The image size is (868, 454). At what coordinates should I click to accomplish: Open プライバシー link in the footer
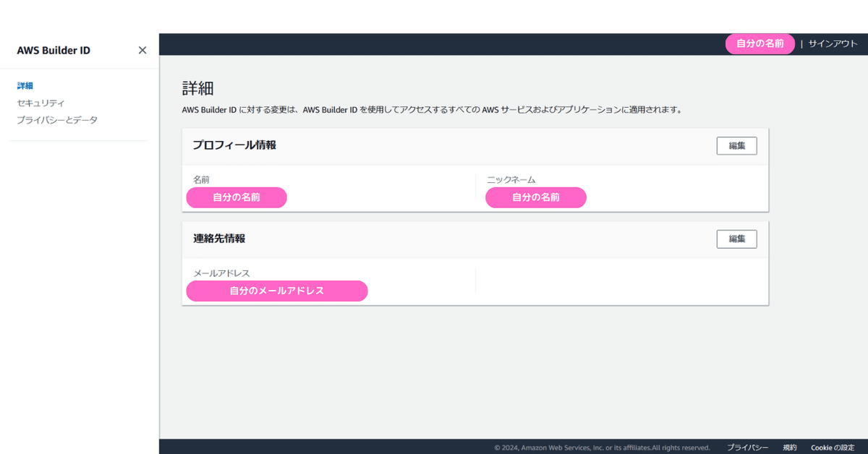[x=748, y=447]
